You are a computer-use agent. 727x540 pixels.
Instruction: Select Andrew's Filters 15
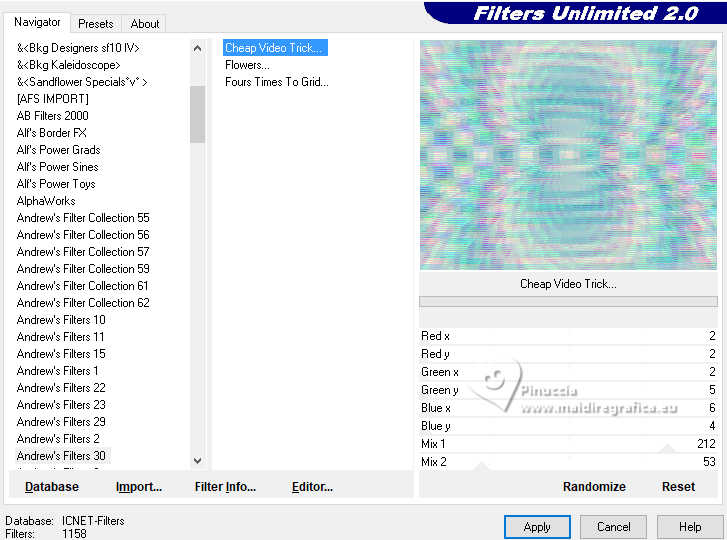61,354
